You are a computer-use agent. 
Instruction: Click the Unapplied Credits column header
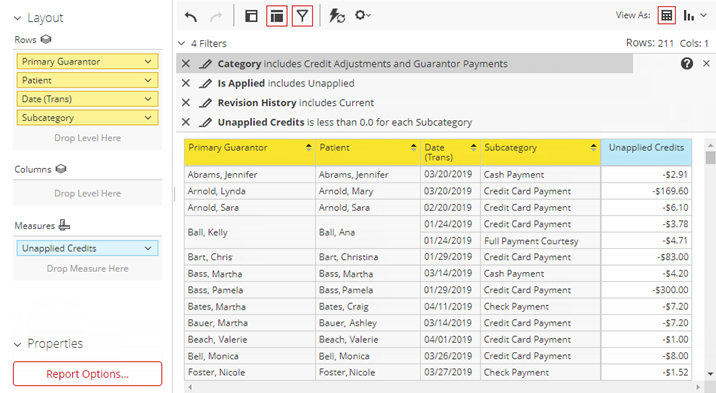click(646, 152)
